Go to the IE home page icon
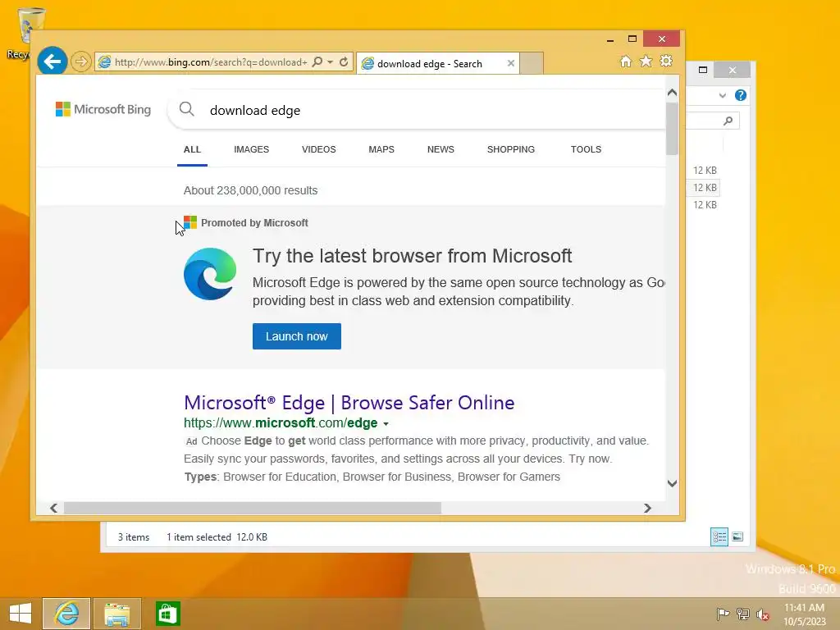 [626, 61]
